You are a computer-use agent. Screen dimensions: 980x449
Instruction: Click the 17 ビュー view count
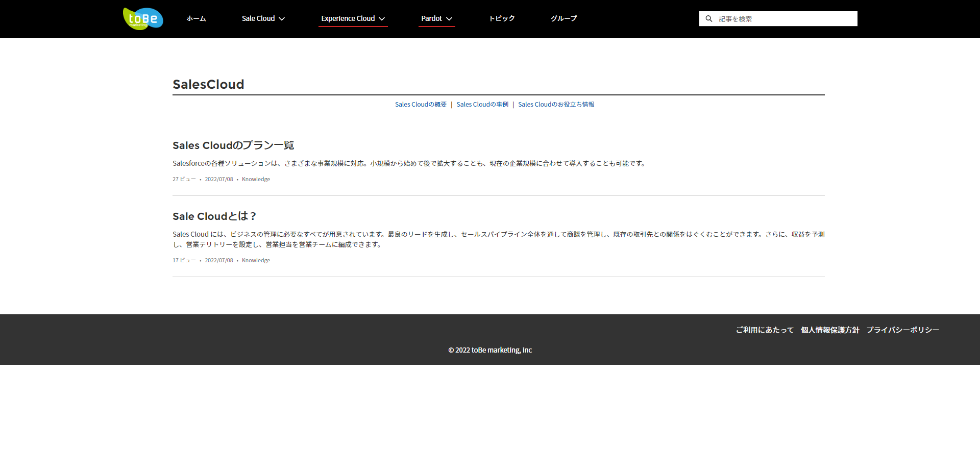184,260
